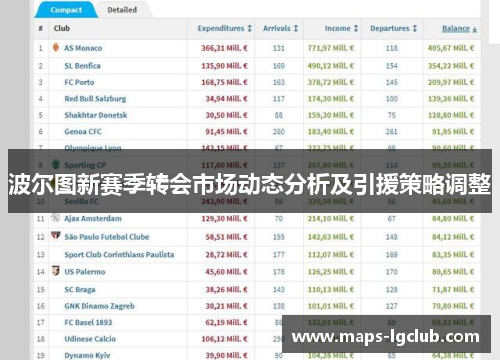The image size is (500, 362).
Task: Open SC Braga club link
Action: [80, 290]
